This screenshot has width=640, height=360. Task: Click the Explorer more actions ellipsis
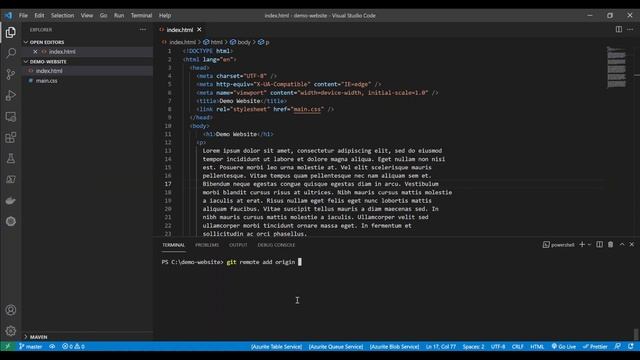(x=142, y=29)
